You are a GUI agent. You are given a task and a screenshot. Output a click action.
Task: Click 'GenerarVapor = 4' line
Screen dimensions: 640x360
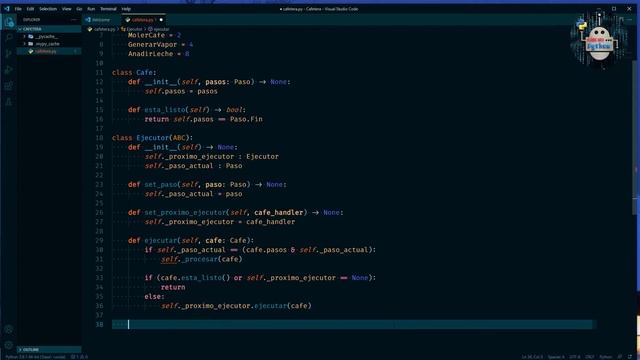point(160,44)
